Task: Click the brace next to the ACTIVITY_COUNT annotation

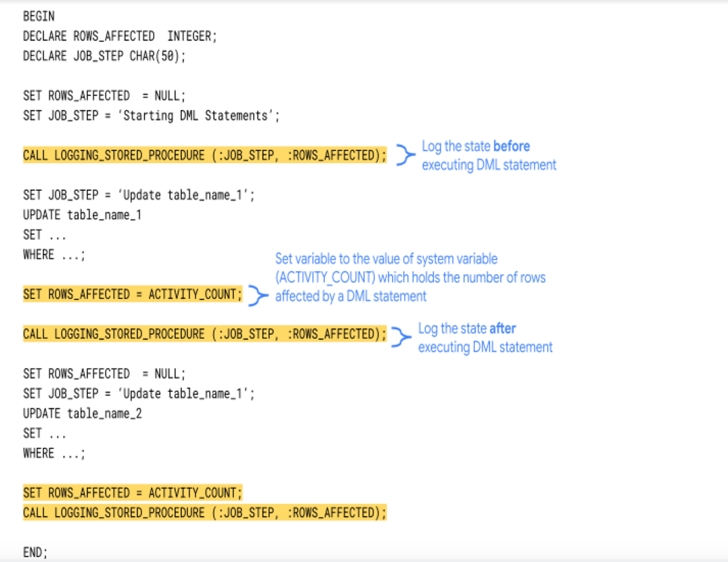Action: (x=259, y=295)
